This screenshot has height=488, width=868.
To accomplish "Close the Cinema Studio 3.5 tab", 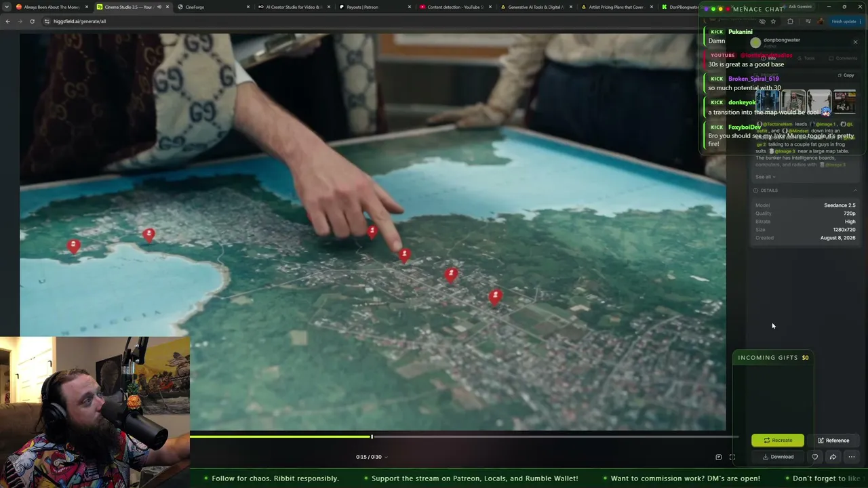I will [x=167, y=7].
